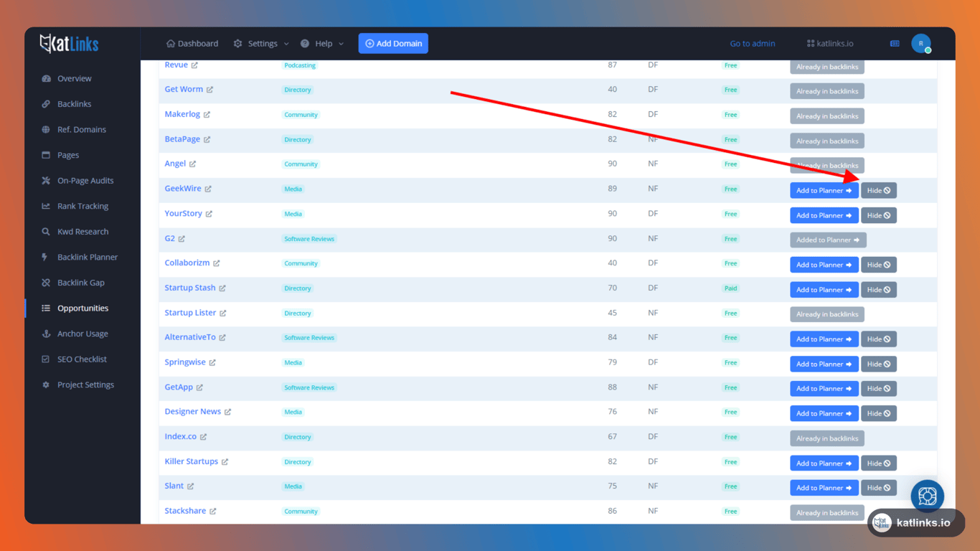Open Get Worm's external link icon
Image resolution: width=980 pixels, height=551 pixels.
point(209,90)
